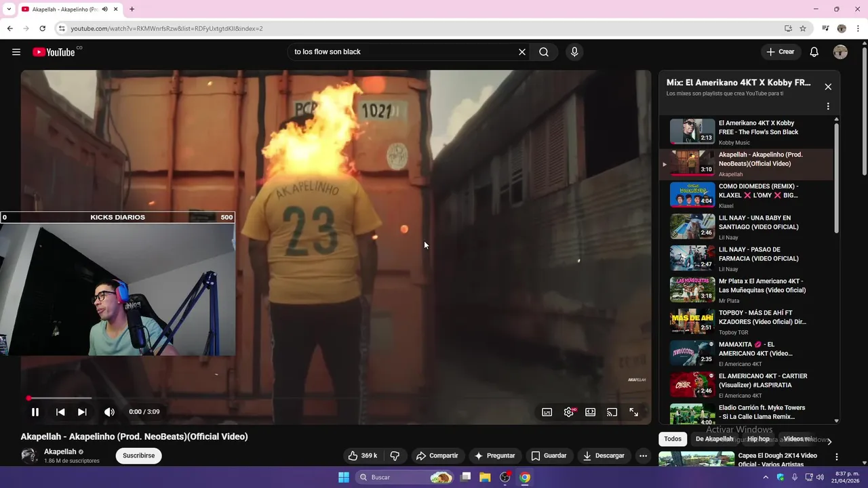Go back in browser history
The image size is (868, 488).
[x=9, y=28]
